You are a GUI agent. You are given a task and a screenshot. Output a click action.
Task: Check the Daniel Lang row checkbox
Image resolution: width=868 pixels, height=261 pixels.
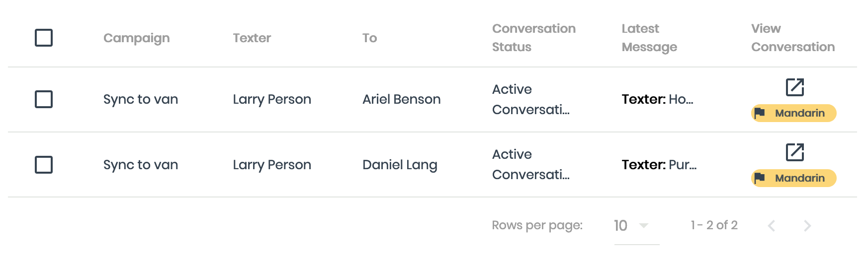44,165
